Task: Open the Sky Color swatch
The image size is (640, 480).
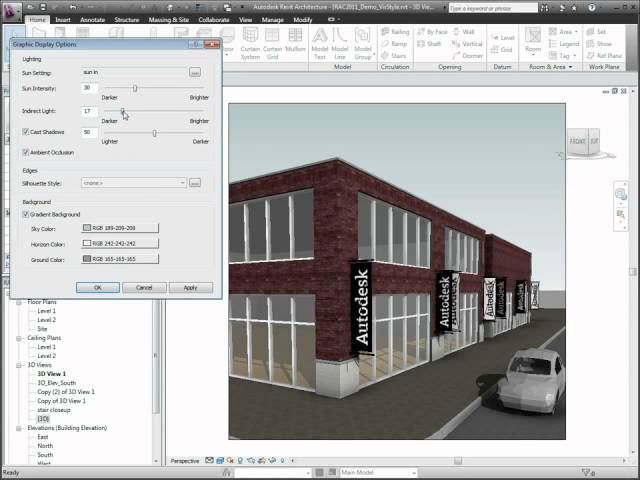Action: coord(120,228)
